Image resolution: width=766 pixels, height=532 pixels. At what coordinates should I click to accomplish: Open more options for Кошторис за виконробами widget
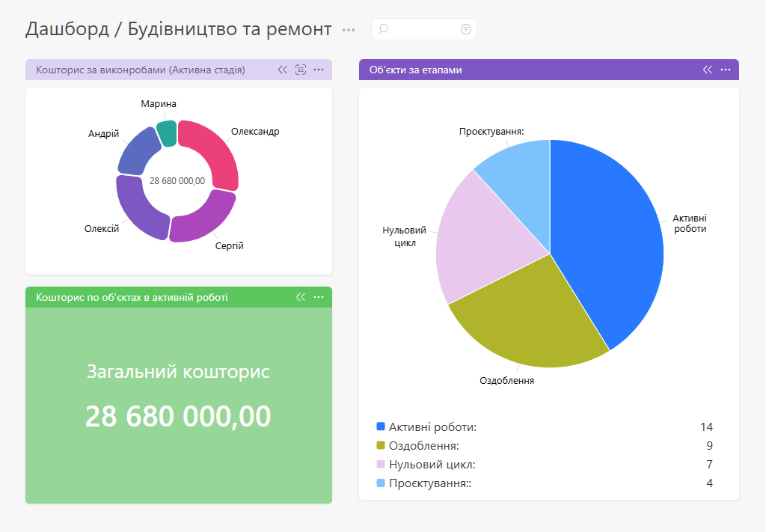tap(319, 70)
